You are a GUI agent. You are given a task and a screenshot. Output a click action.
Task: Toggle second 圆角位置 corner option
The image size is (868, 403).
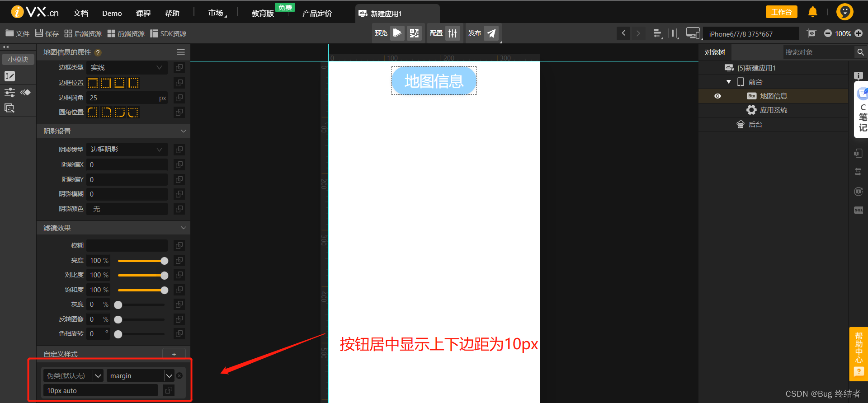(106, 112)
